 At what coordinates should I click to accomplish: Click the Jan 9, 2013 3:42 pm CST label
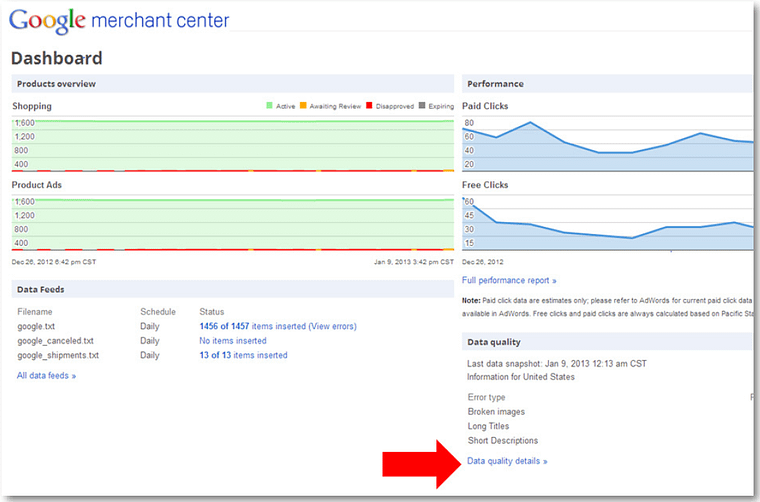point(413,262)
